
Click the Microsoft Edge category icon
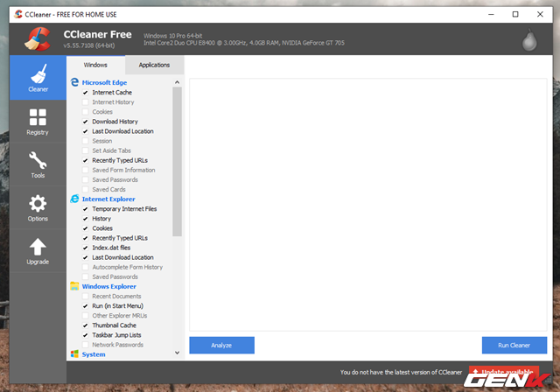tap(74, 82)
